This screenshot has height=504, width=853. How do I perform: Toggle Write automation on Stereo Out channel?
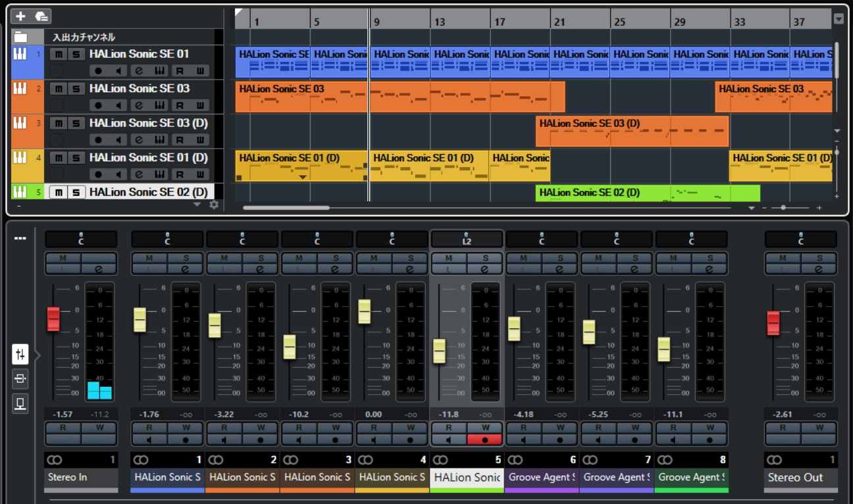(x=819, y=428)
